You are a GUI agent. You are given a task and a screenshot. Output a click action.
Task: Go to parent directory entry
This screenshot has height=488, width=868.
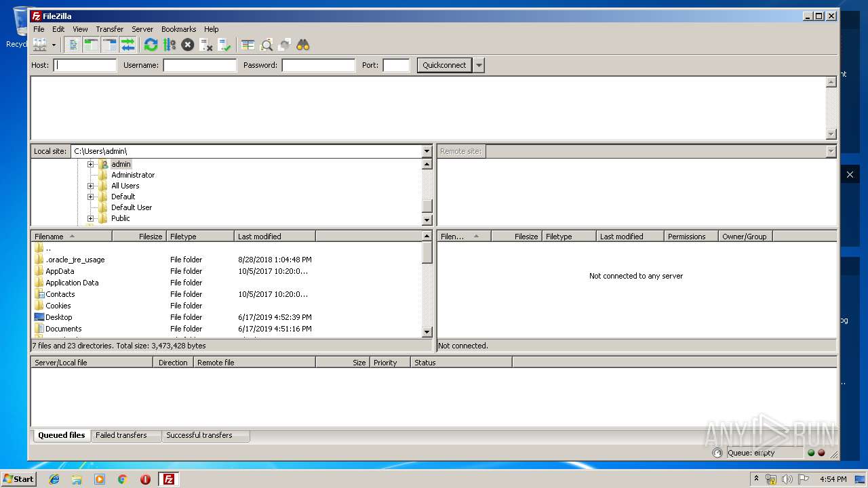tap(47, 248)
